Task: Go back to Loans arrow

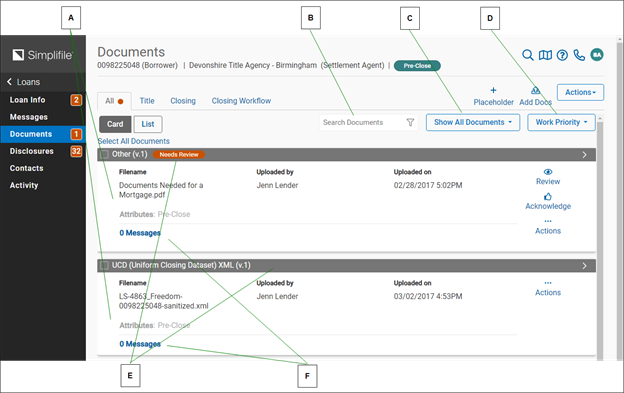Action: pos(10,82)
